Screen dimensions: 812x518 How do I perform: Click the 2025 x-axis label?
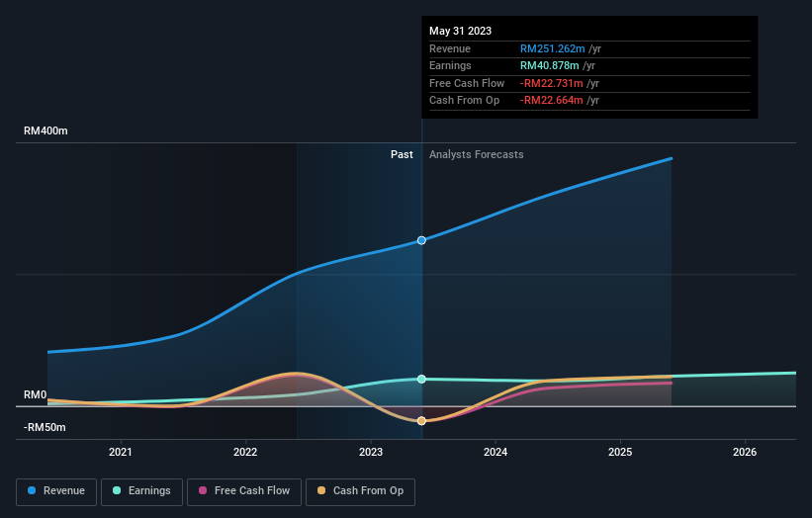click(620, 452)
